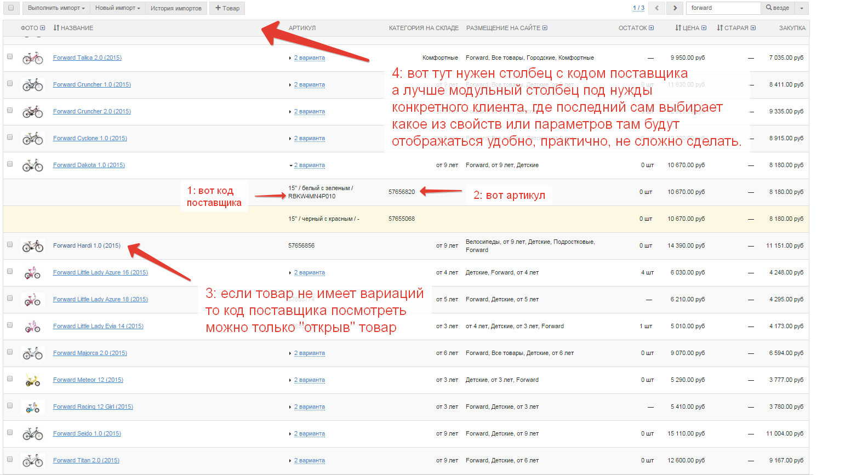Open История импортов
The width and height of the screenshot is (868, 475).
coord(176,8)
